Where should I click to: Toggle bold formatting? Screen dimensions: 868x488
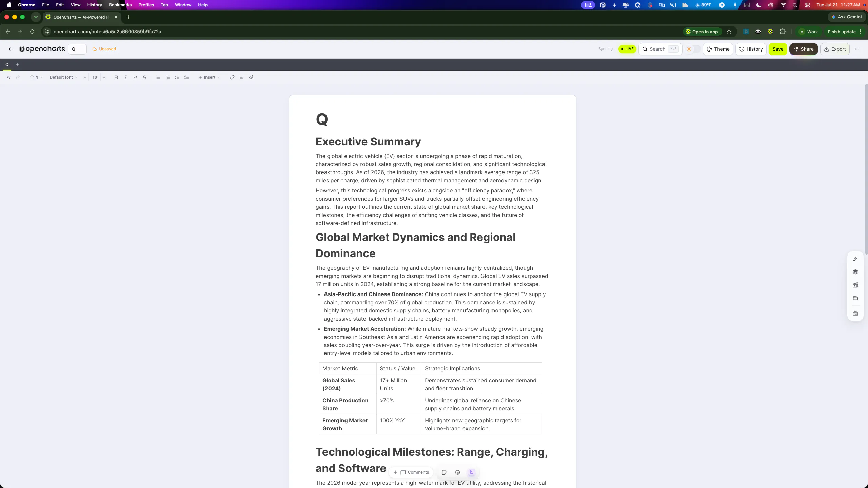point(116,77)
